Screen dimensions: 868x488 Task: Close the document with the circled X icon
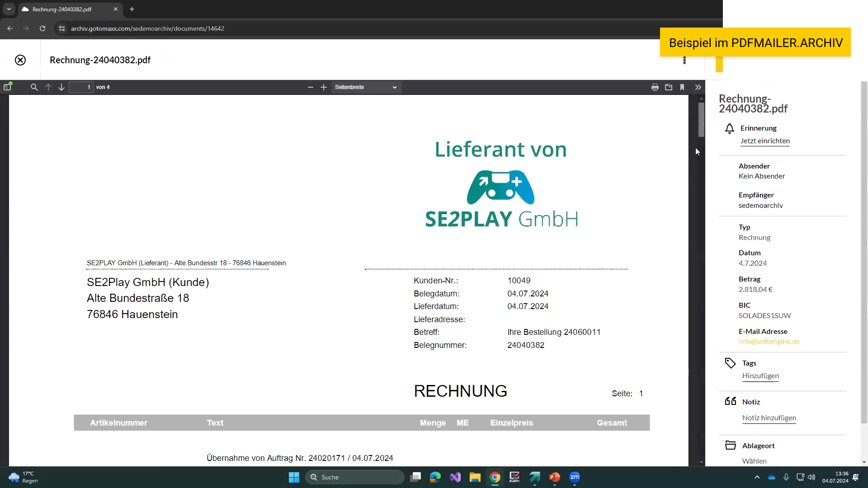coord(20,60)
